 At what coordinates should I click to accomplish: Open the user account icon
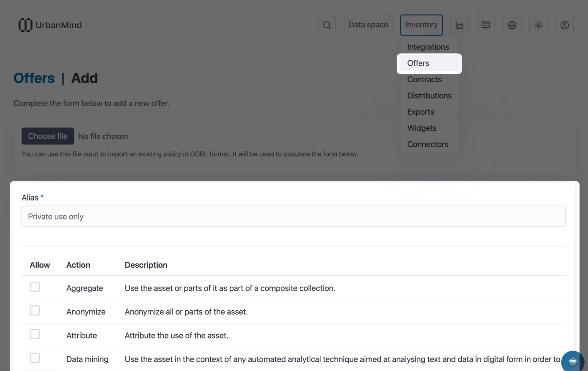(x=564, y=25)
